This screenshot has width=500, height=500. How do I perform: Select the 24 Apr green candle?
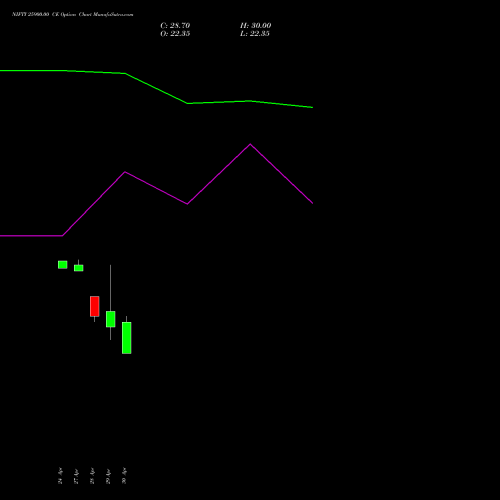point(62,265)
